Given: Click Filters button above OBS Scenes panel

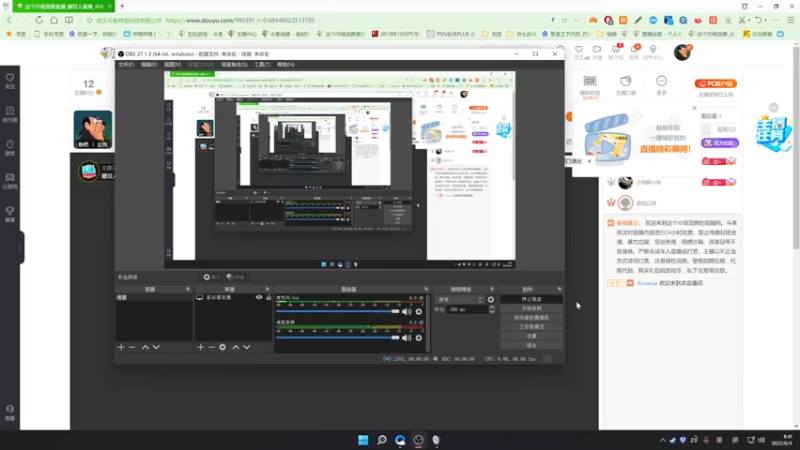Looking at the screenshot, I should pyautogui.click(x=235, y=277).
